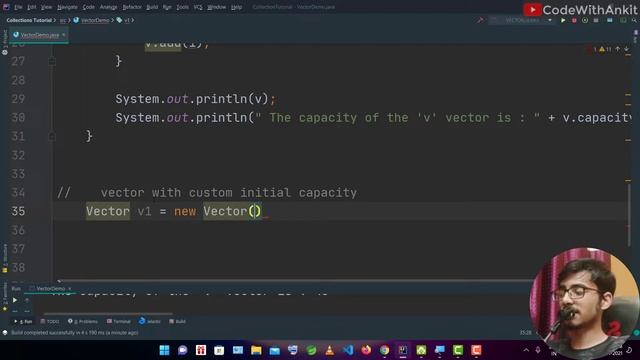The height and width of the screenshot is (360, 640).
Task: Click VectorDemo breadcrumb in navigation bar
Action: 91,20
